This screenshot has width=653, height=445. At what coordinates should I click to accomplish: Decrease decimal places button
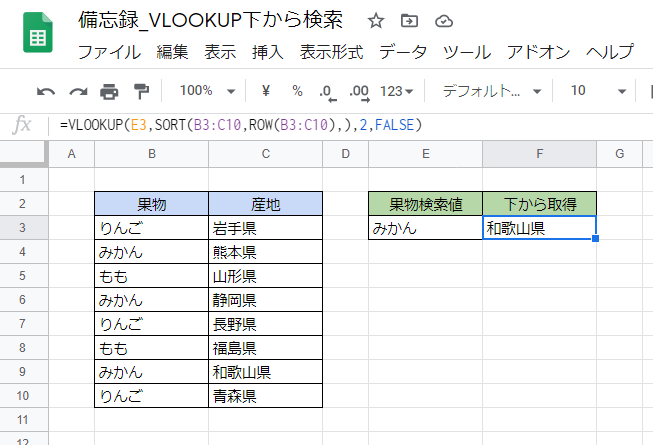pyautogui.click(x=328, y=92)
